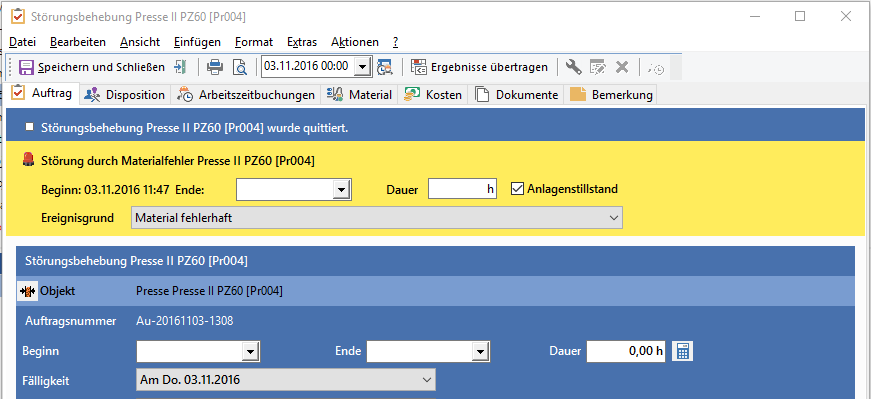
Task: Click the calculator icon beside Dauer
Action: coord(683,351)
